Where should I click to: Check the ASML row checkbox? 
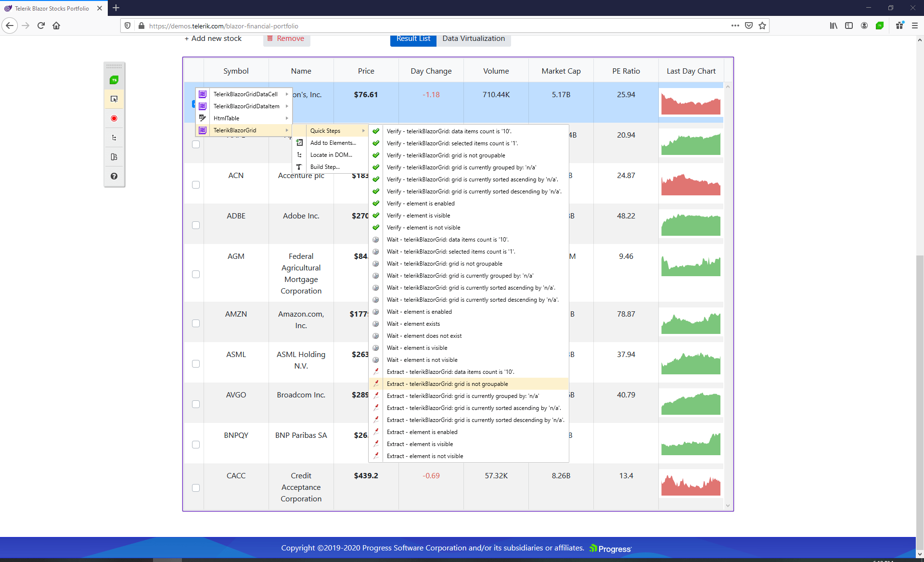(x=196, y=364)
